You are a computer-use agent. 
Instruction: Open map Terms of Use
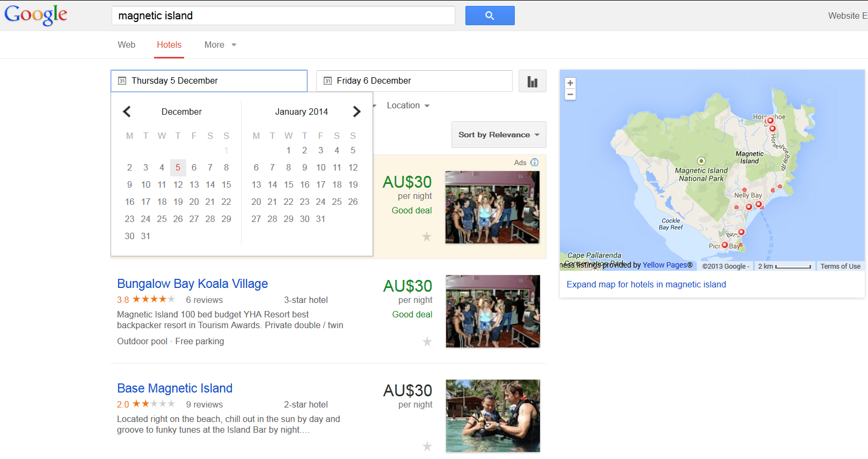[x=840, y=266]
